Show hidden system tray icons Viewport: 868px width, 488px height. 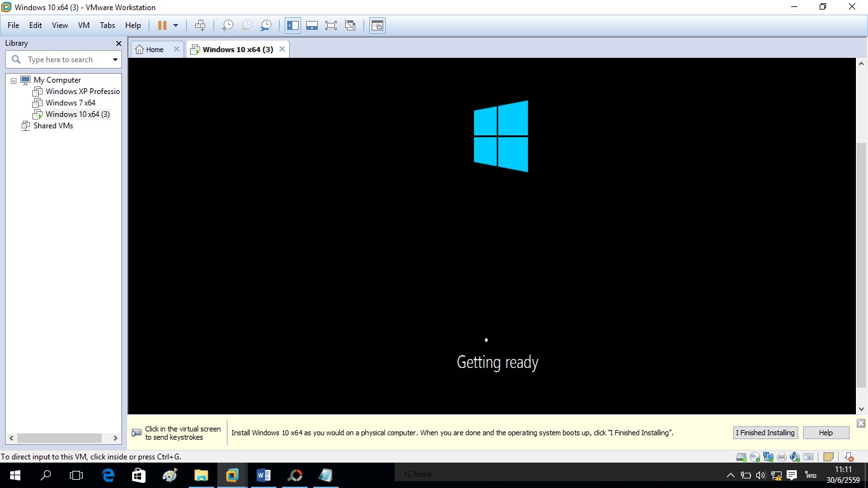pyautogui.click(x=731, y=475)
